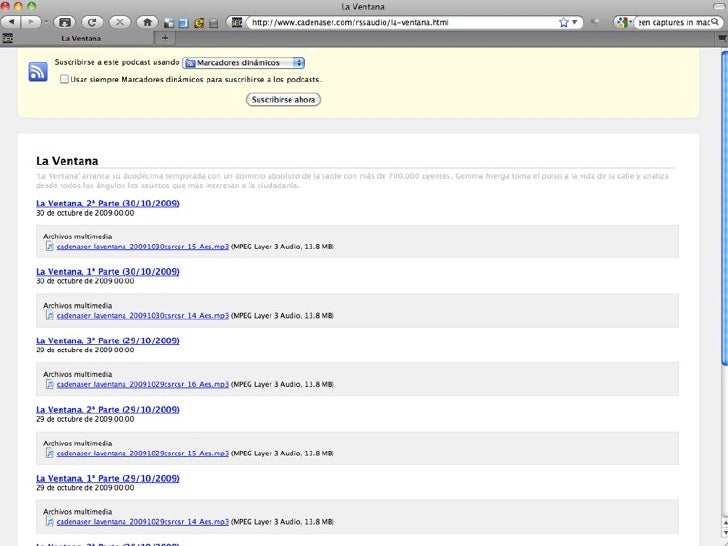Screen dimensions: 728x546
Task: Click audio file icon beside 20091029csrcsr_16 mp3
Action: point(50,384)
